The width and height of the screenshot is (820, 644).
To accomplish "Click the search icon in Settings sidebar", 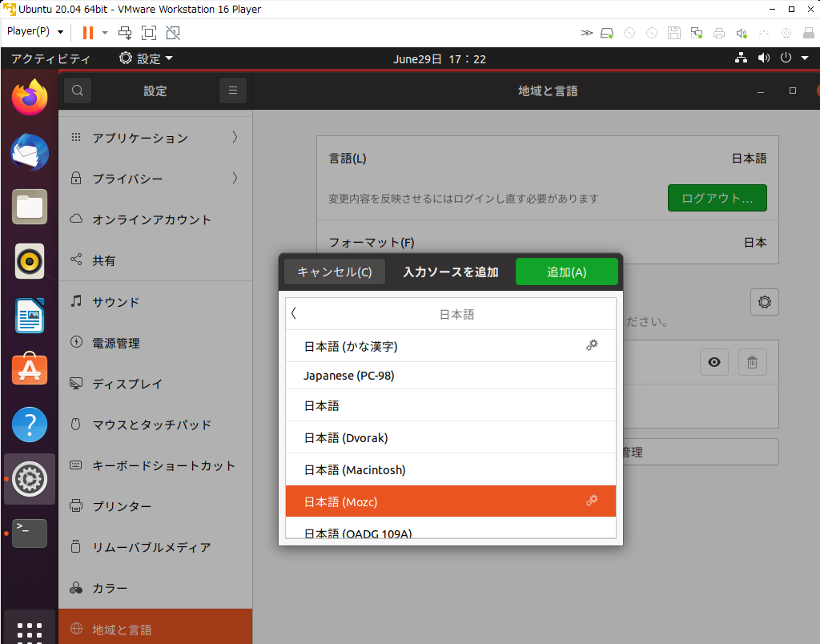I will tap(78, 91).
